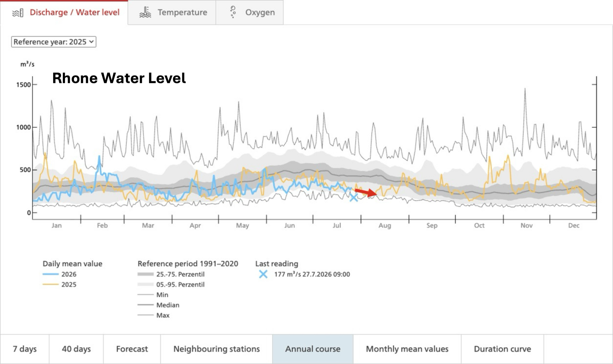Click the 'm³/s' axis unit label
The height and width of the screenshot is (364, 613).
click(x=27, y=64)
